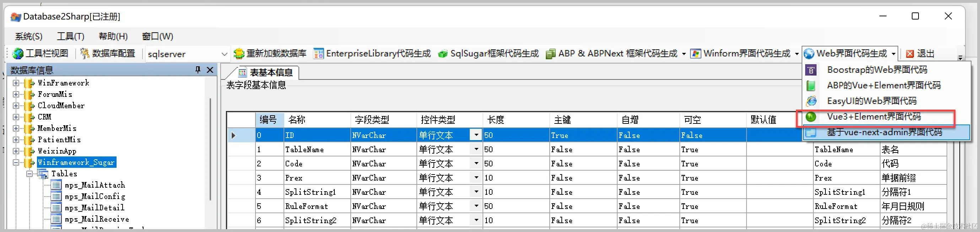Collapse the Tables node

tap(29, 174)
